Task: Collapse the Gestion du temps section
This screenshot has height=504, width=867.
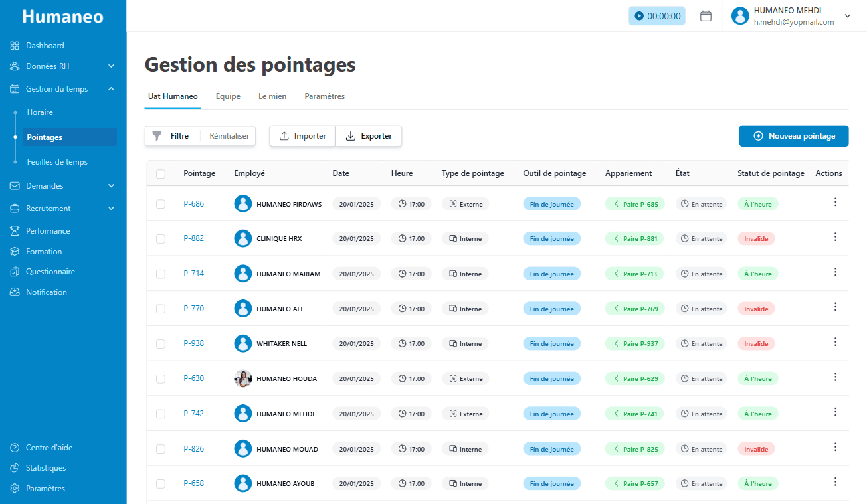Action: [112, 88]
